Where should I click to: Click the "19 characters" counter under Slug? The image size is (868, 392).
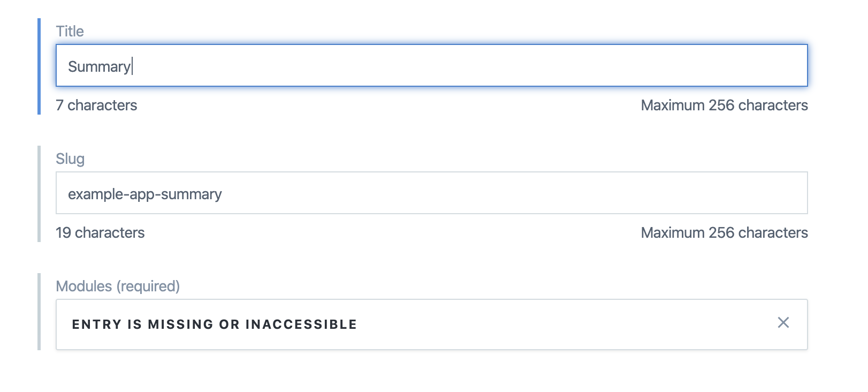pos(100,233)
